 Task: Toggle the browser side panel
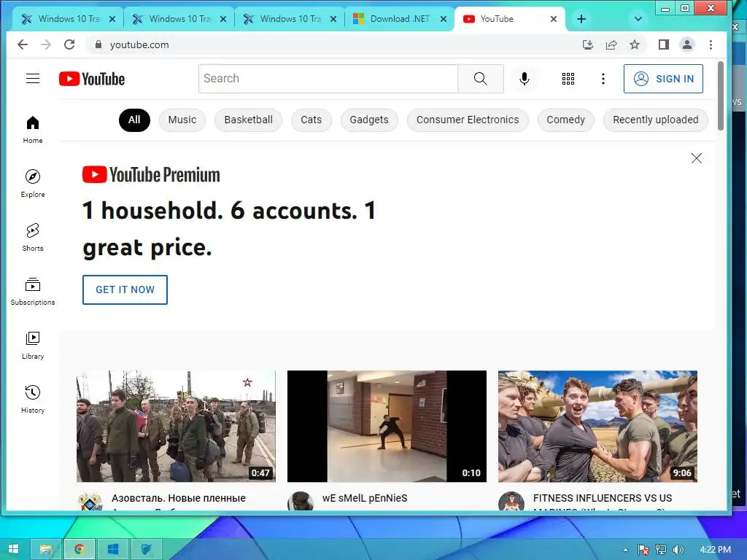point(664,44)
